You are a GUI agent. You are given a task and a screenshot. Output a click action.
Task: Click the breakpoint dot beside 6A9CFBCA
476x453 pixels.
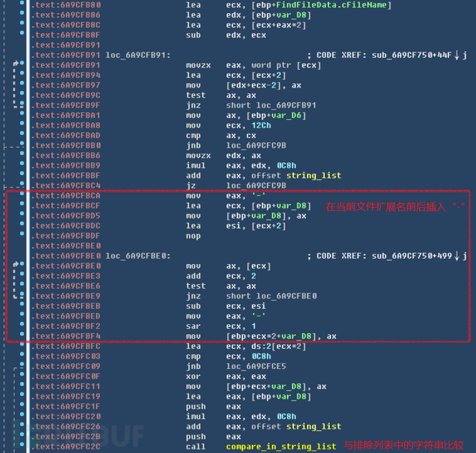point(22,194)
